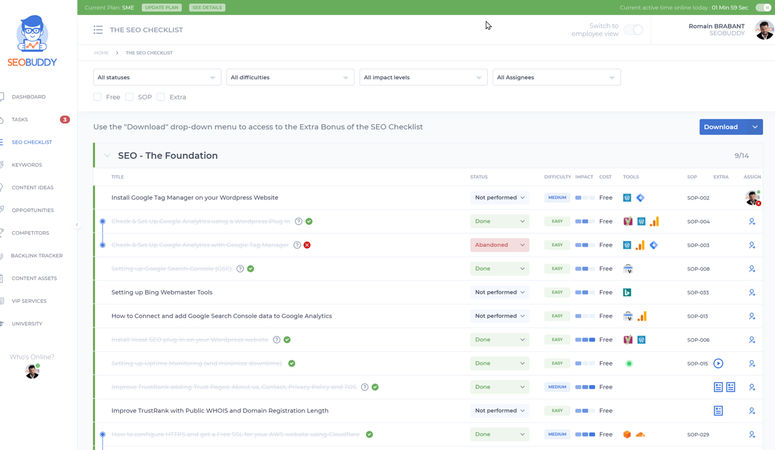Open the SEOBuddy logo home link
The width and height of the screenshot is (775, 450).
tap(32, 41)
